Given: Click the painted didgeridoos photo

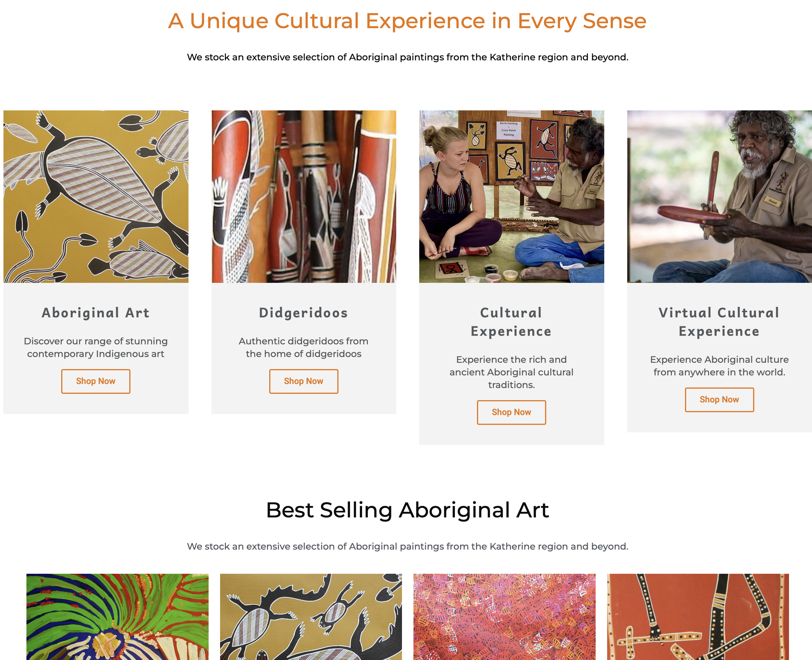Looking at the screenshot, I should [304, 197].
